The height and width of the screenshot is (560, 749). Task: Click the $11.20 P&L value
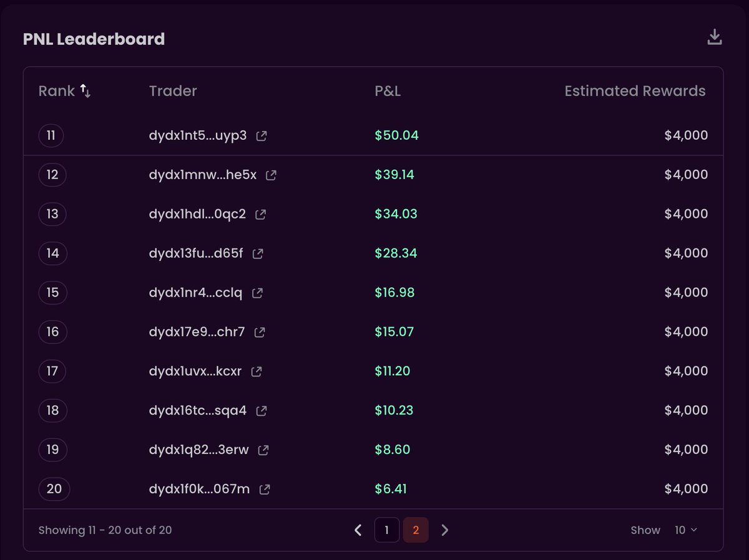392,371
